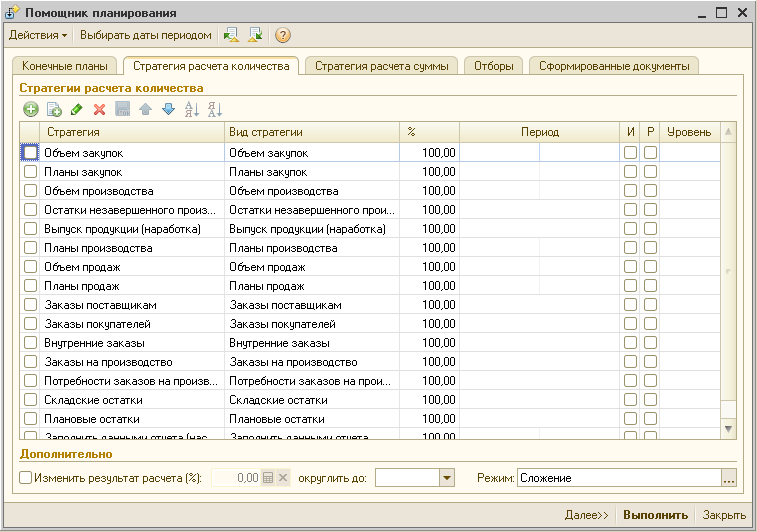This screenshot has height=532, width=757.
Task: Click the window title icon of Помощник планирования
Action: pyautogui.click(x=12, y=12)
